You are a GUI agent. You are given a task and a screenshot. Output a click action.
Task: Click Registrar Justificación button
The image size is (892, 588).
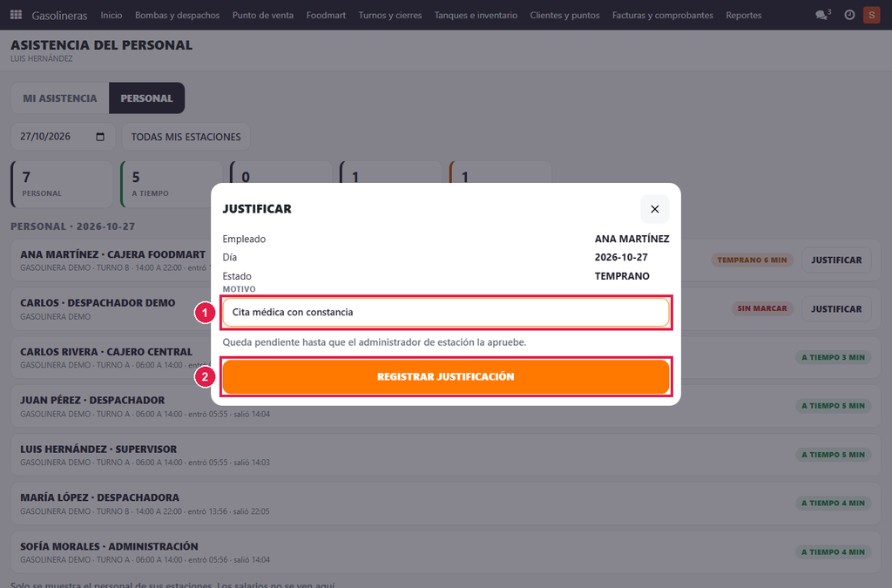tap(446, 376)
